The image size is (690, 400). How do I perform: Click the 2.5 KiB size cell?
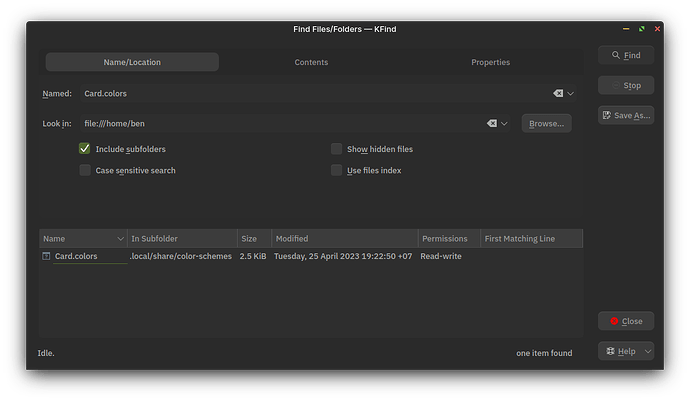(x=253, y=256)
